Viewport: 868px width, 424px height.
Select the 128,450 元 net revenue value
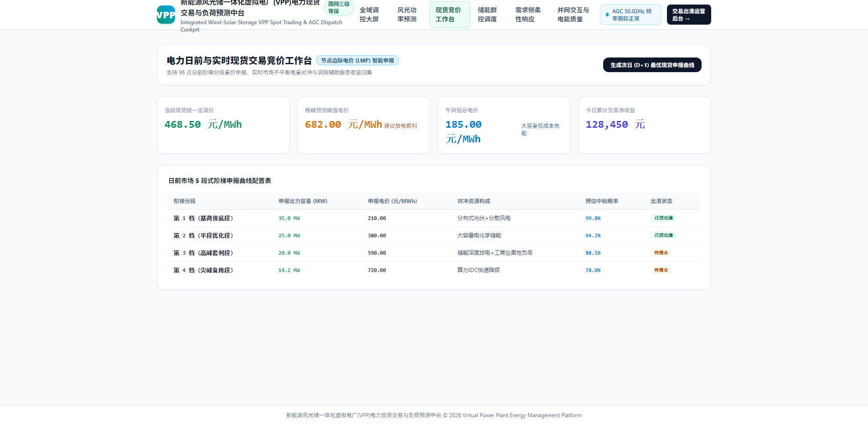pyautogui.click(x=615, y=124)
